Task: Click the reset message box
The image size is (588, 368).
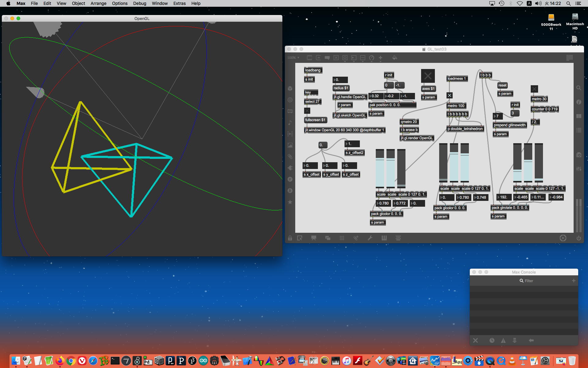Action: (502, 85)
